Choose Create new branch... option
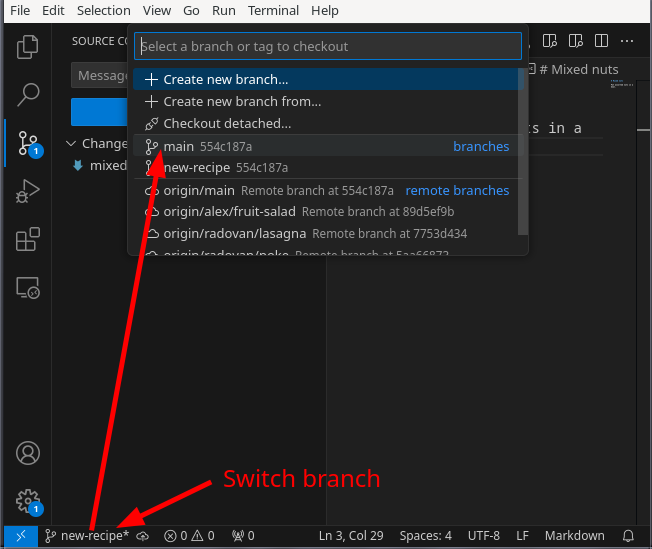This screenshot has width=652, height=549. tap(328, 79)
